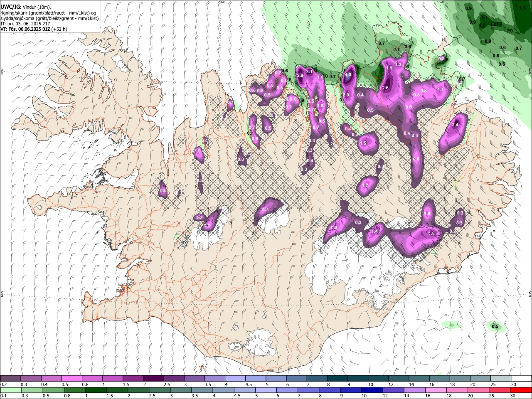
Task: Select the pale gray legend swatch labeled 25
Action: [500, 379]
